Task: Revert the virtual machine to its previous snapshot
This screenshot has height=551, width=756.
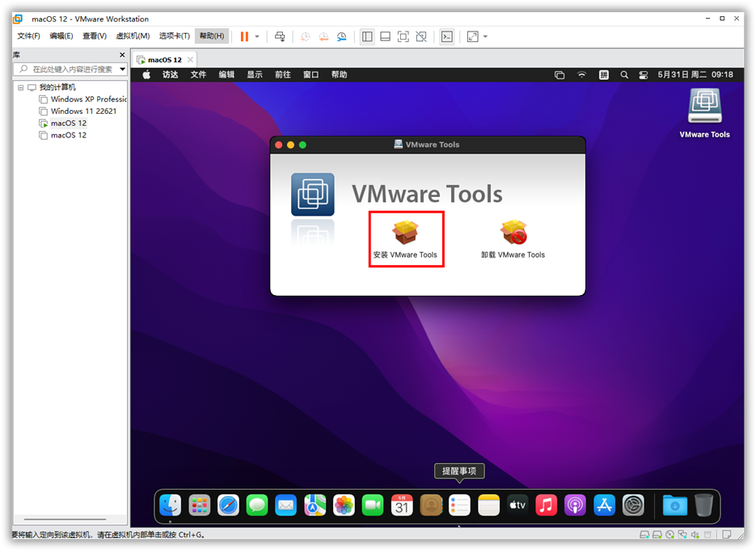Action: tap(323, 36)
